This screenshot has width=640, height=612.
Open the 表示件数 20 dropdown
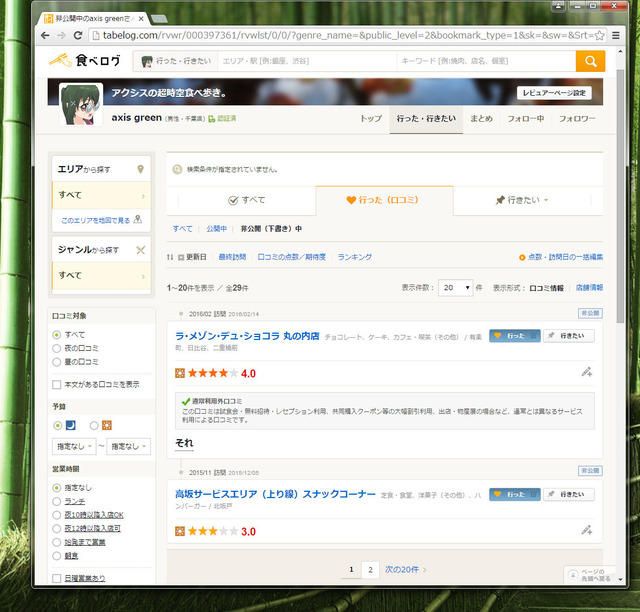tap(458, 287)
